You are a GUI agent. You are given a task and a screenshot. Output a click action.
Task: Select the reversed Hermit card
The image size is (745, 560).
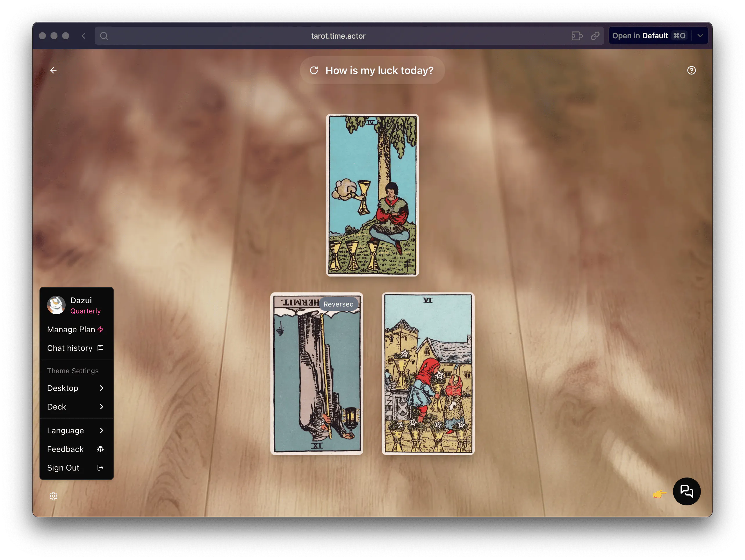[316, 374]
